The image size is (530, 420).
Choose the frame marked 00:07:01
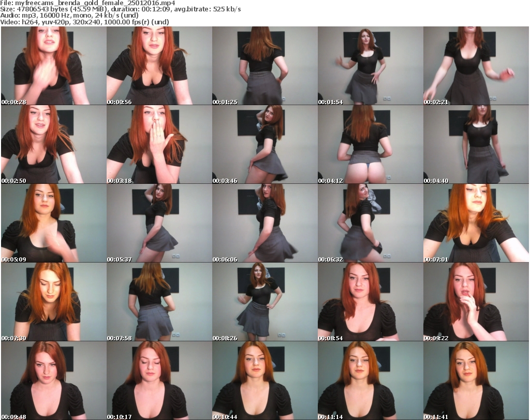(476, 223)
